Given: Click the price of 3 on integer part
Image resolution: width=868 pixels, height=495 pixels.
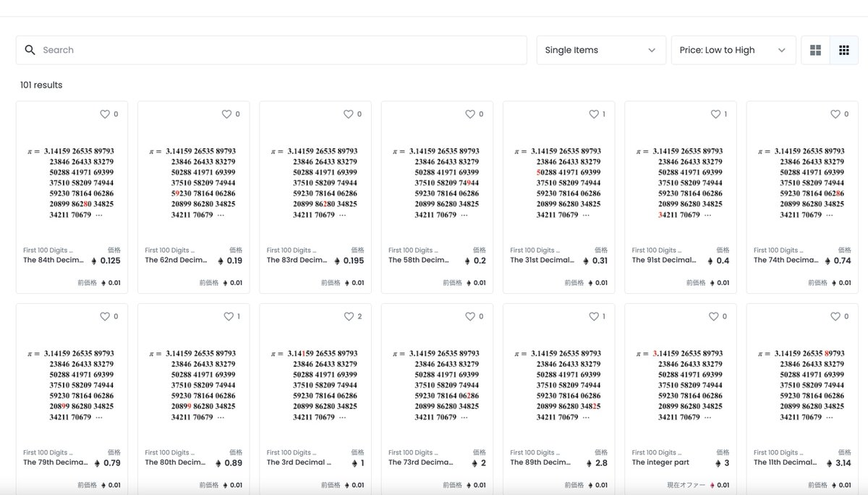Looking at the screenshot, I should (x=726, y=463).
